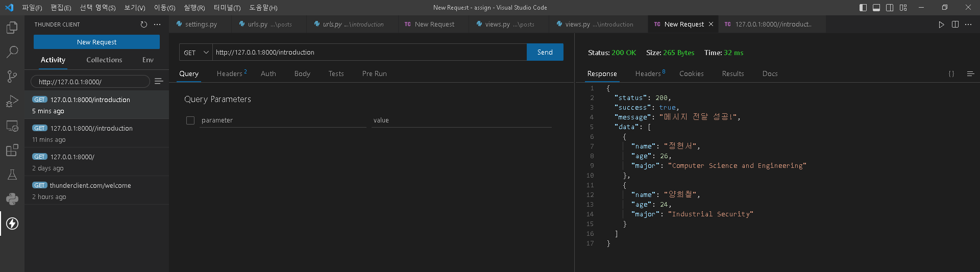Open 127.0.0.1:8000//introduction activity entry

(x=96, y=133)
